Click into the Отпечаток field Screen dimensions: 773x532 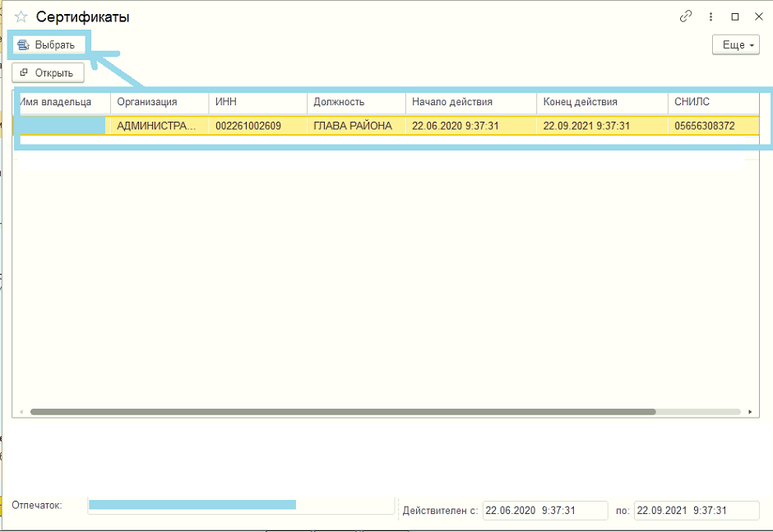pos(240,505)
